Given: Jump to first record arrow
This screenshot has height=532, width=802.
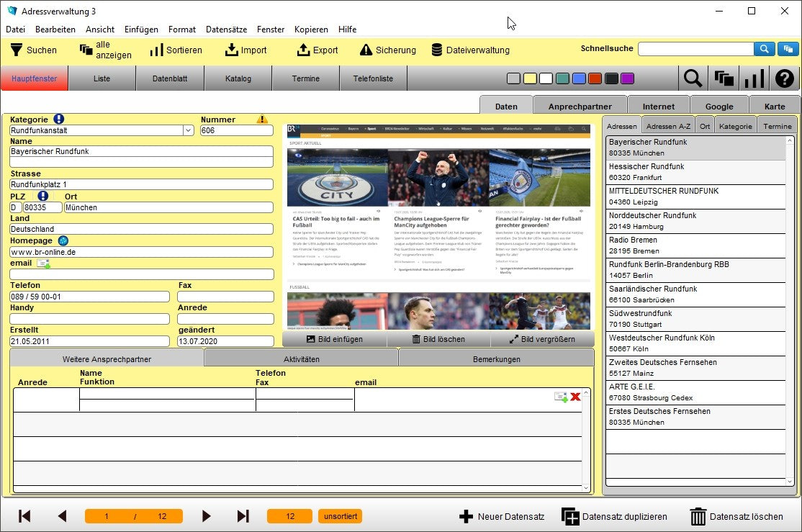Looking at the screenshot, I should (x=24, y=516).
